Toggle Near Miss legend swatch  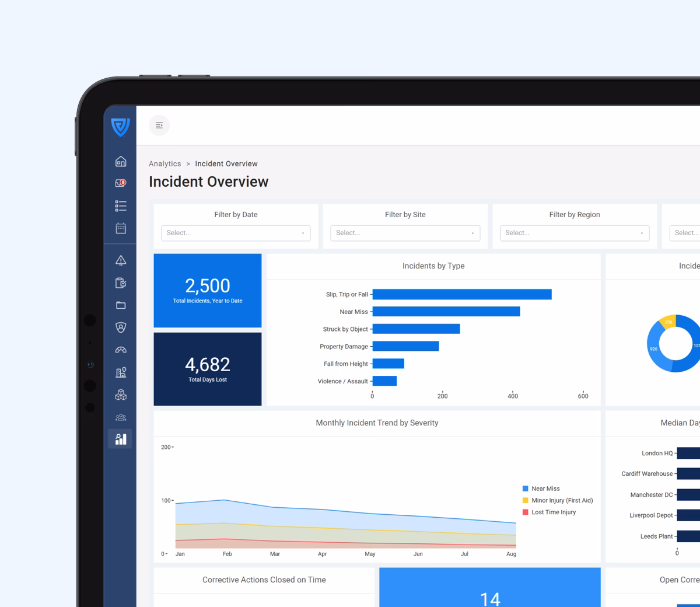(x=526, y=489)
